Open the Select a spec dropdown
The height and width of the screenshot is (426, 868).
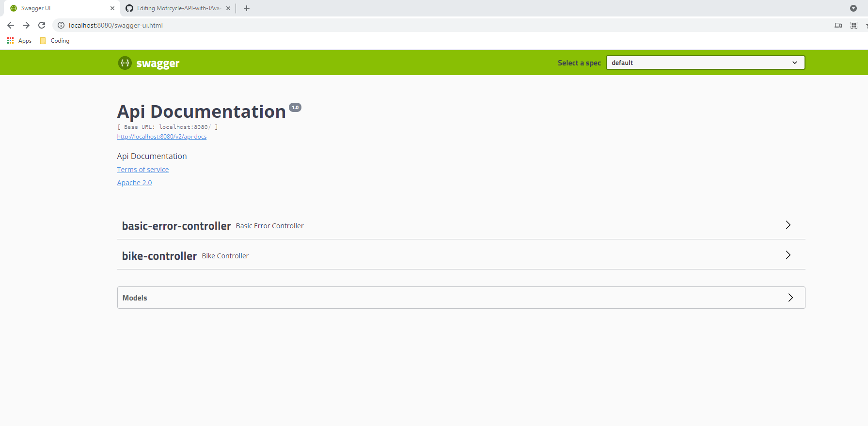coord(706,63)
